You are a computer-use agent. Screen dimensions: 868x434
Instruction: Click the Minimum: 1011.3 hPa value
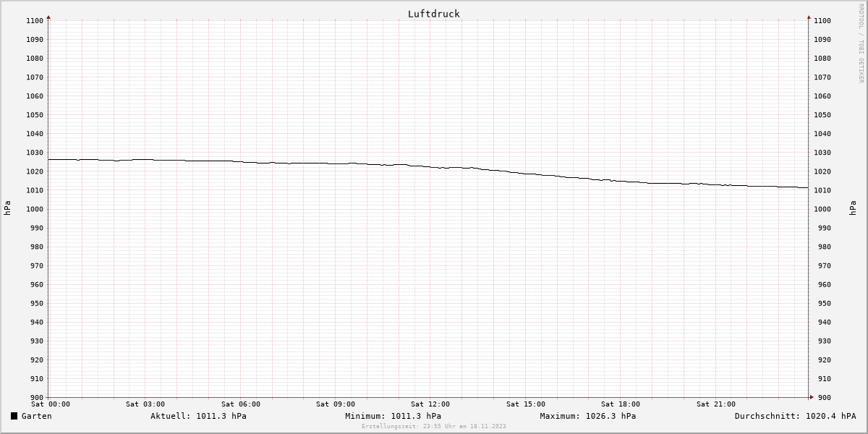coord(393,416)
